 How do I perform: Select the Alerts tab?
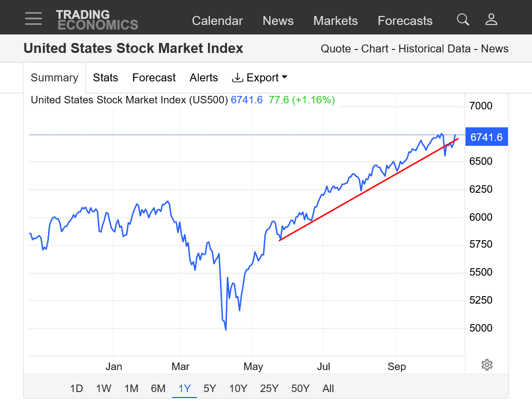point(203,78)
